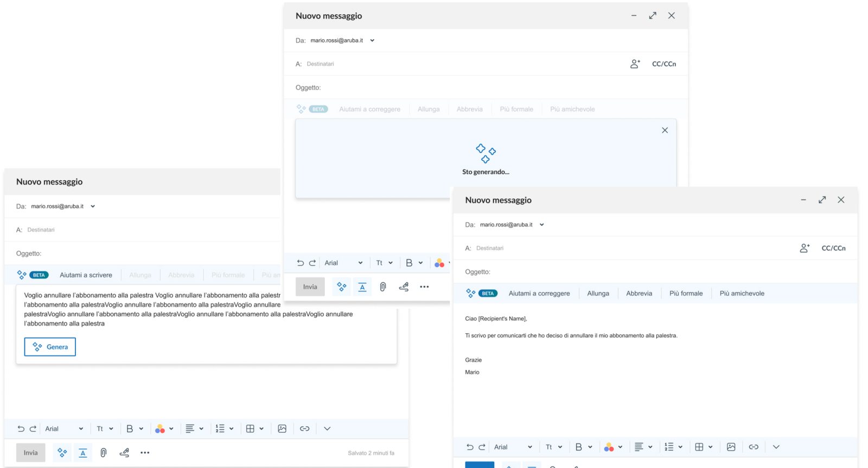Click Invia button in left window

(x=31, y=453)
